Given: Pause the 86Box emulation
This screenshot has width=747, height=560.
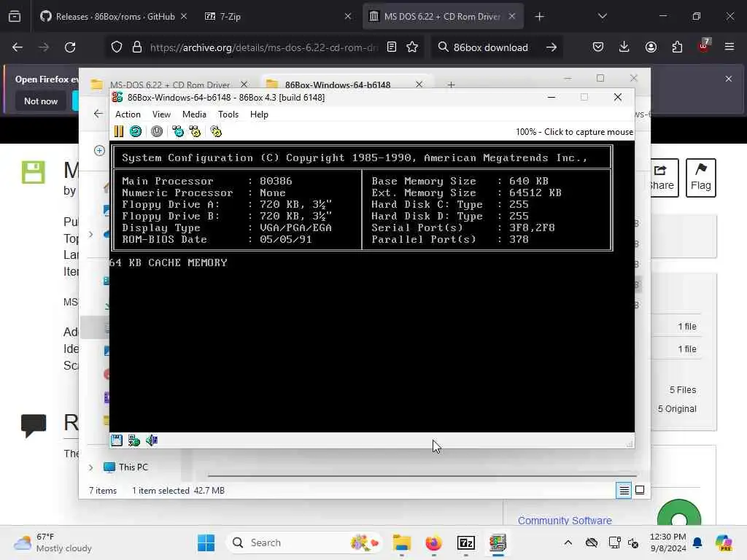Looking at the screenshot, I should (119, 131).
